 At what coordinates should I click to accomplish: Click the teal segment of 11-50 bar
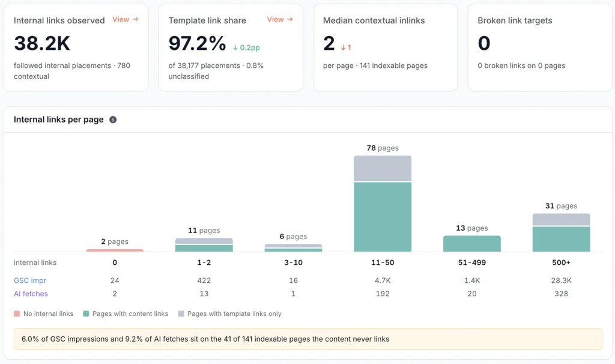383,217
